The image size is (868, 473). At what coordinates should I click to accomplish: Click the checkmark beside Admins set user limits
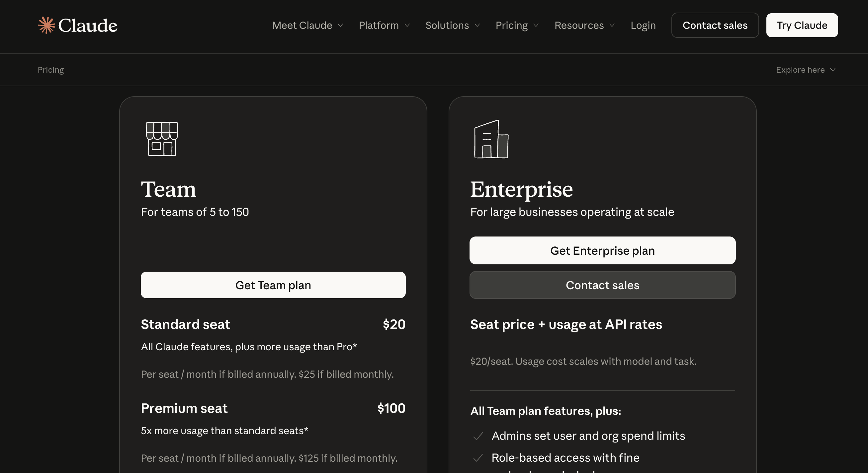(x=478, y=436)
